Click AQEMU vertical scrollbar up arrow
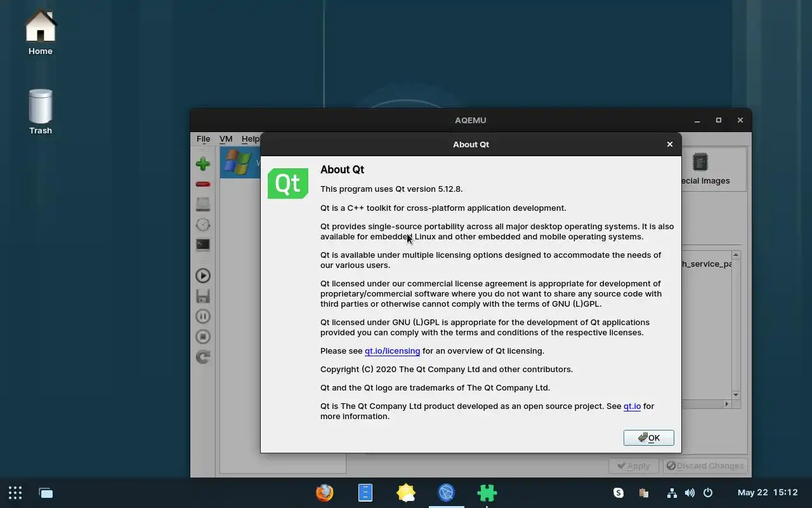 pyautogui.click(x=736, y=255)
